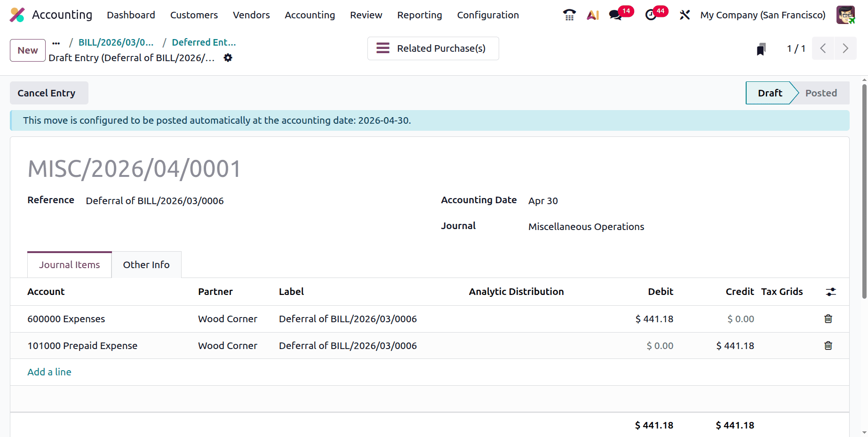Click the bookmark icon near the pager
Viewport: 868px width, 437px height.
pos(761,49)
